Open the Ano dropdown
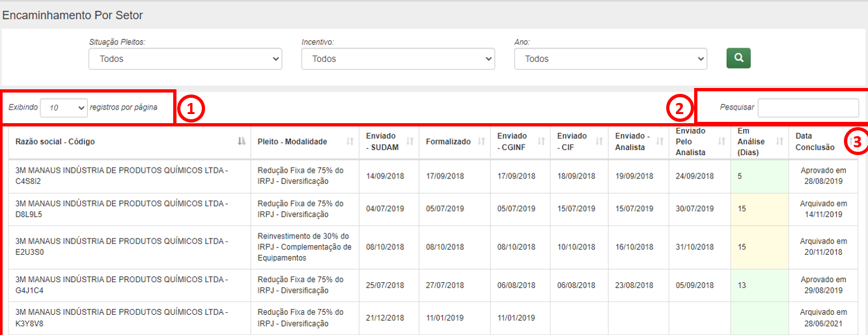Image resolution: width=868 pixels, height=335 pixels. click(610, 59)
